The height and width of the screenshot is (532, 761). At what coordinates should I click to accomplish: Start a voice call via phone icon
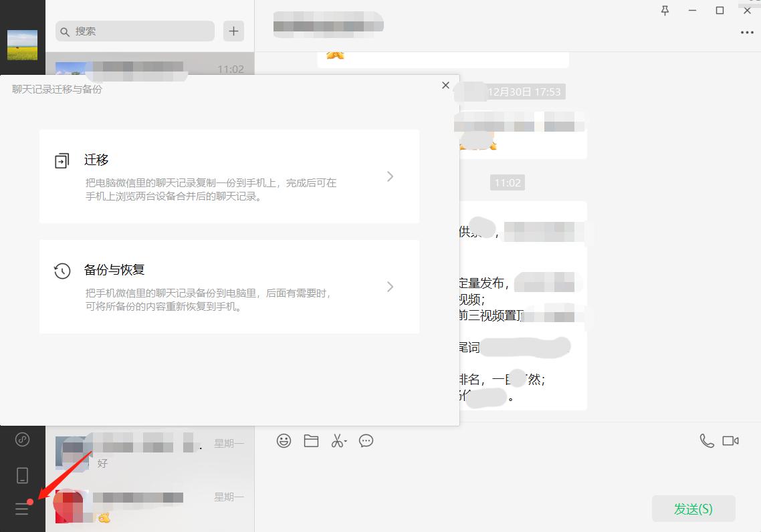point(706,440)
